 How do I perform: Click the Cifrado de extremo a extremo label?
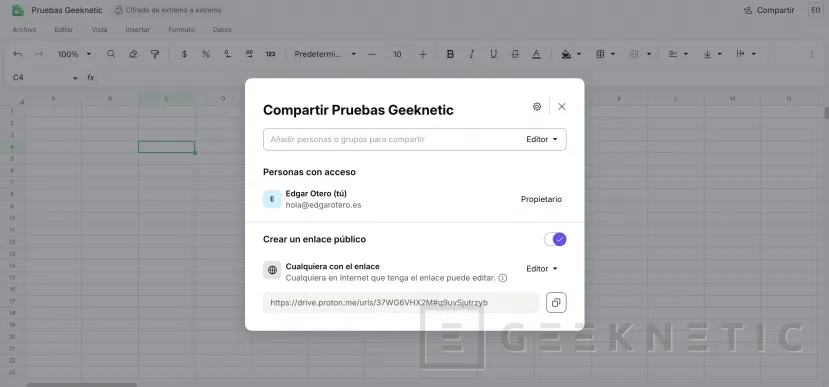(x=169, y=10)
